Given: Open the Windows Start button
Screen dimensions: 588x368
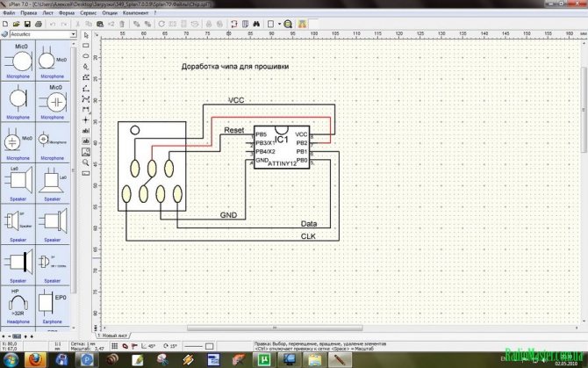Looking at the screenshot, I should pyautogui.click(x=9, y=360).
